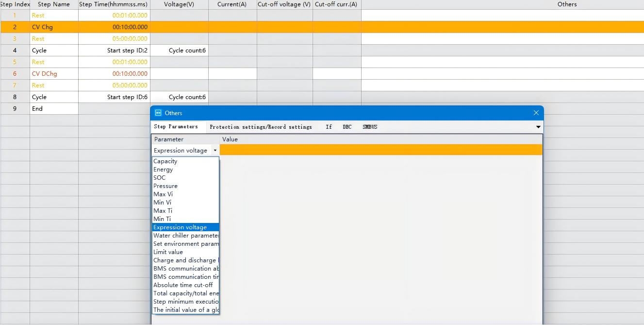Toggle the Expression voltage parameter combo arrow
Image resolution: width=644 pixels, height=325 pixels.
pyautogui.click(x=215, y=151)
